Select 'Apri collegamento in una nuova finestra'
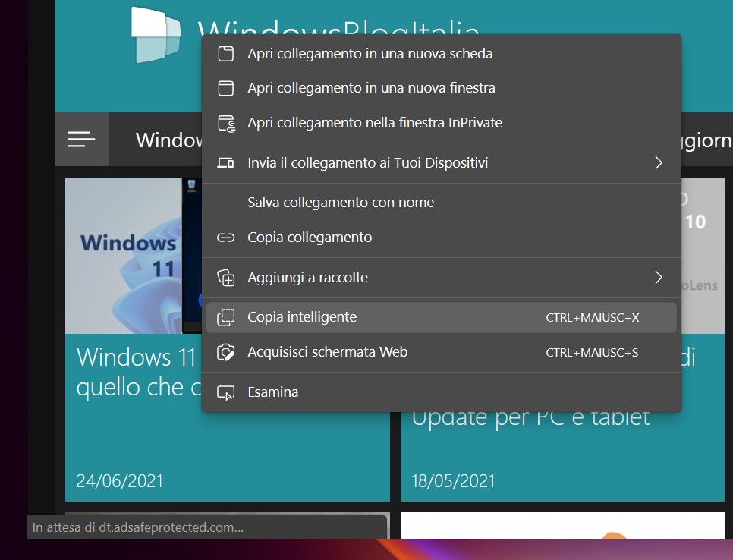This screenshot has height=560, width=733. click(x=442, y=88)
